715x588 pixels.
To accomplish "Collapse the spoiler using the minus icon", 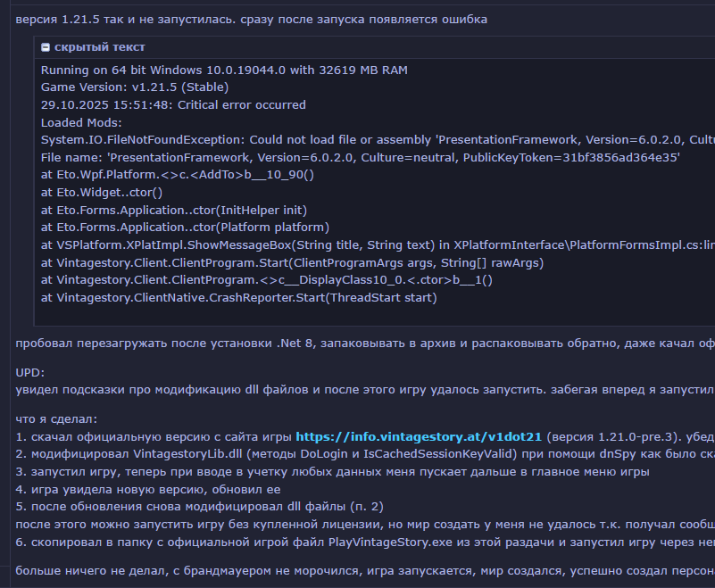I will (x=46, y=47).
